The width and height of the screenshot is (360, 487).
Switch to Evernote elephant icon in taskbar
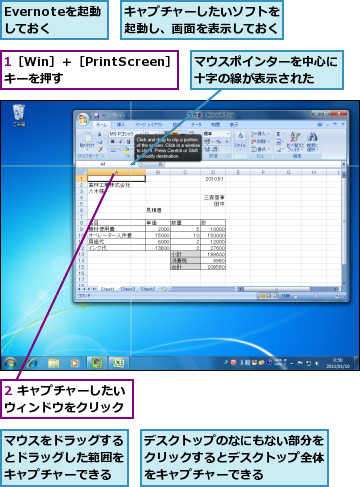97,363
